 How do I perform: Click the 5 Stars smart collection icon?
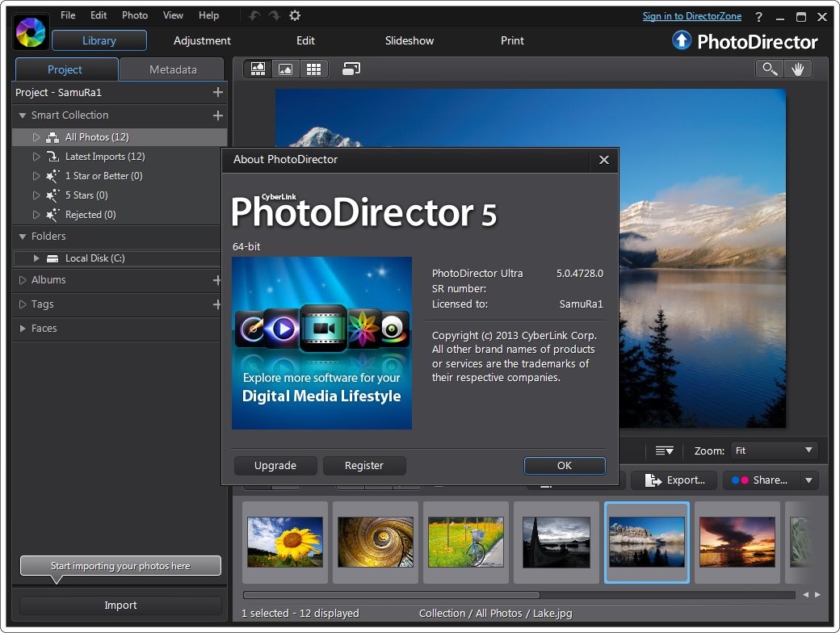pyautogui.click(x=52, y=195)
